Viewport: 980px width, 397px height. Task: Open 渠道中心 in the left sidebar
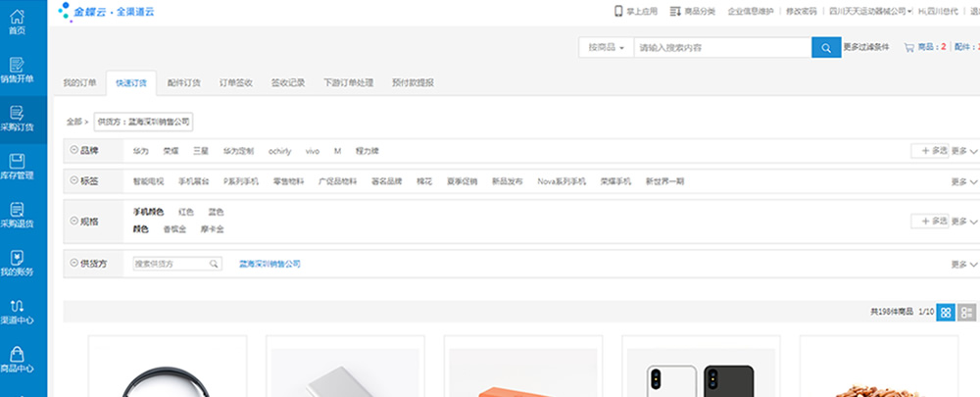coord(18,312)
